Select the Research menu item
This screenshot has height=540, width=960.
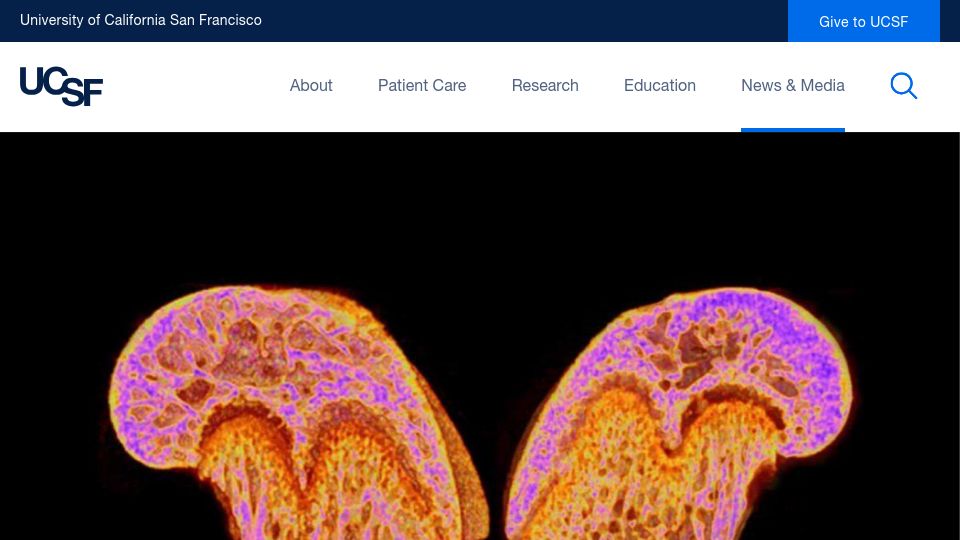pyautogui.click(x=545, y=86)
